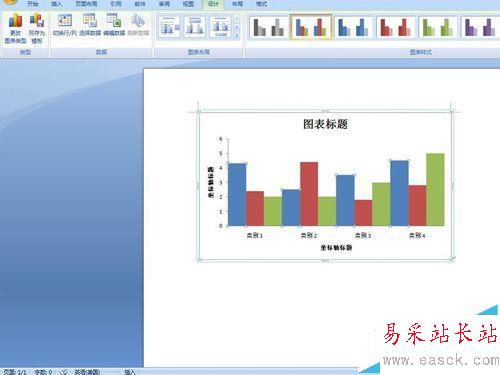Select the blue bar of 类别 1
Image resolution: width=500 pixels, height=375 pixels.
pyautogui.click(x=237, y=195)
